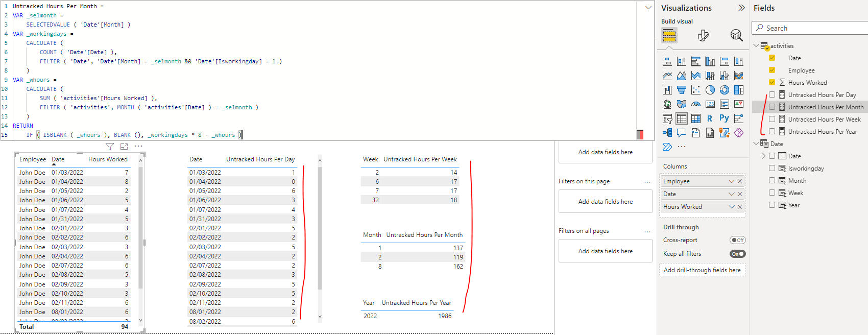Check the Week column in Date table
This screenshot has height=335, width=868.
[x=772, y=193]
